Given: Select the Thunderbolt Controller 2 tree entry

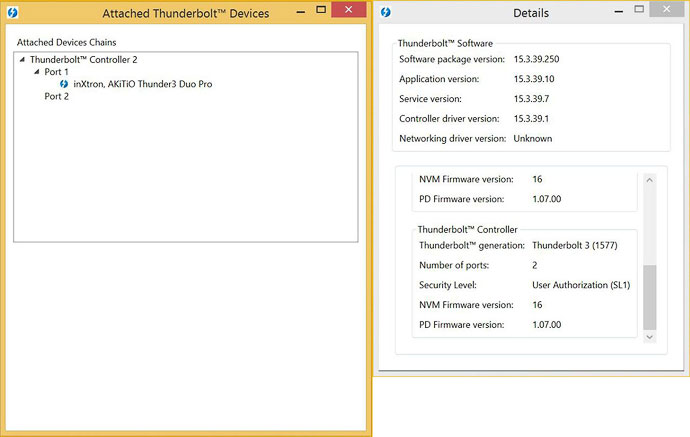Looking at the screenshot, I should click(83, 60).
